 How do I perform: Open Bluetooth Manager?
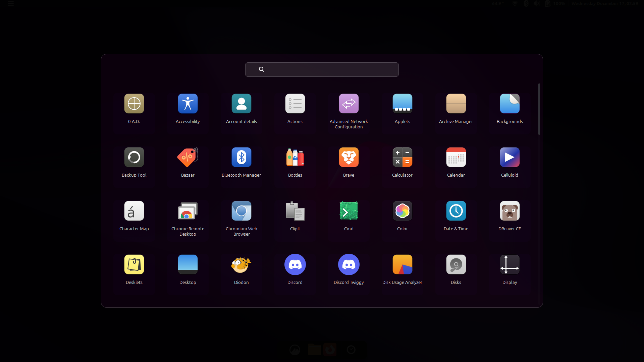(241, 158)
